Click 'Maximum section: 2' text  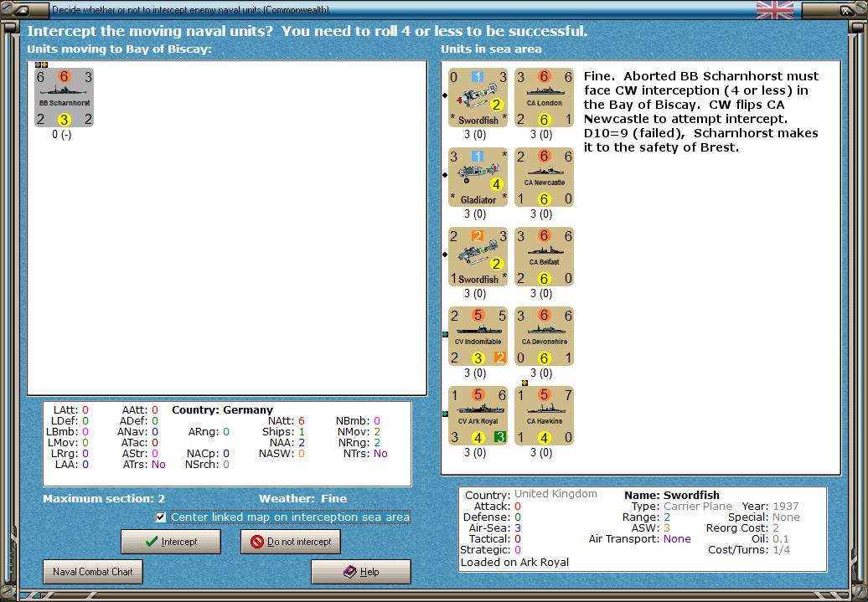coord(104,498)
